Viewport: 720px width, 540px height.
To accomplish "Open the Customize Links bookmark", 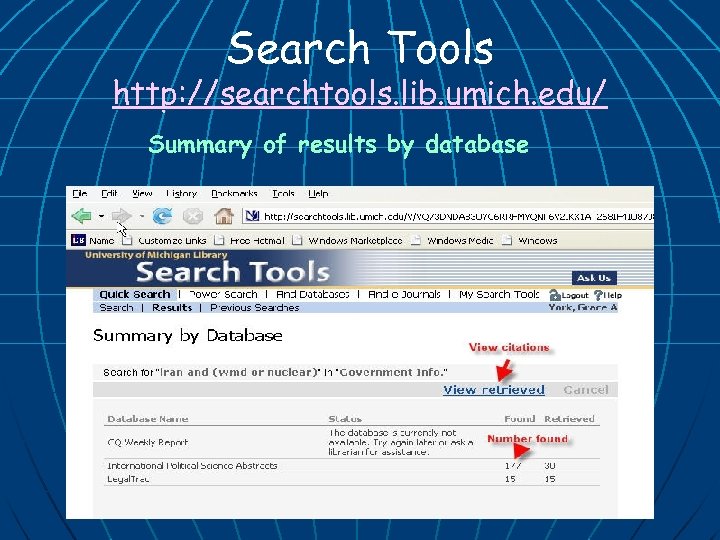I will (x=165, y=240).
